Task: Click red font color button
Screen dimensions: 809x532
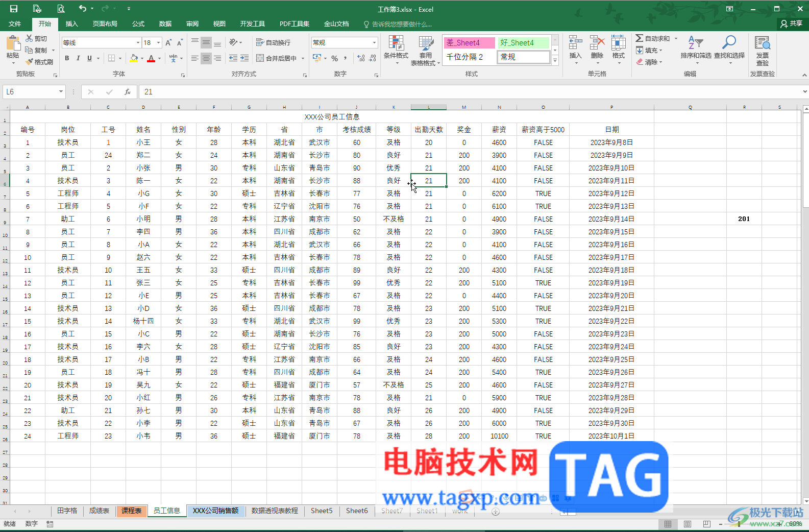Action: tap(151, 58)
